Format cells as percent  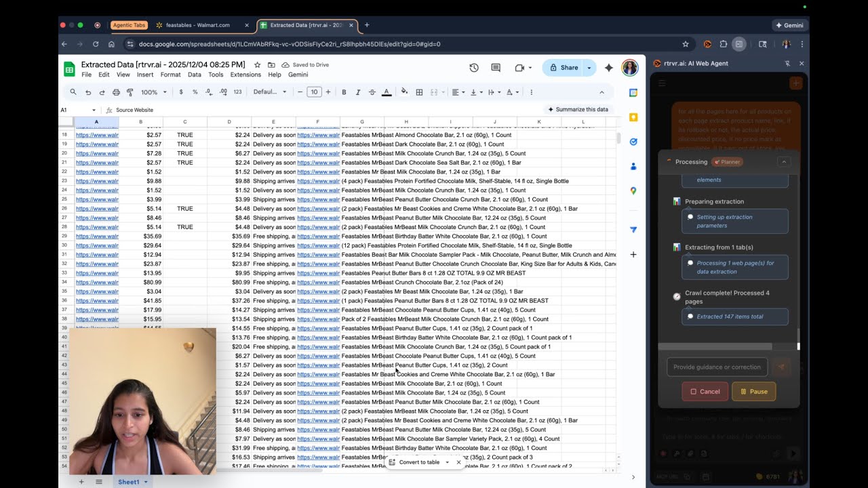(195, 92)
